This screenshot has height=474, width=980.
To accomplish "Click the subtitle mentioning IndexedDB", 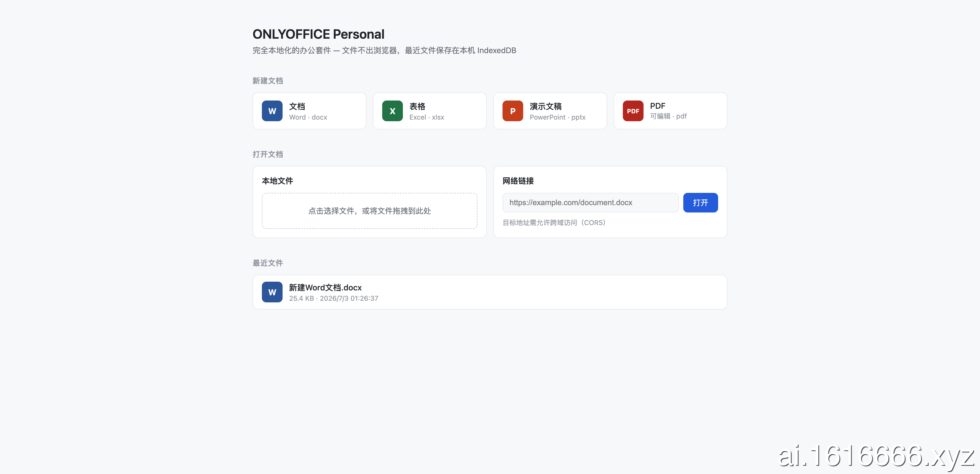I will [384, 51].
